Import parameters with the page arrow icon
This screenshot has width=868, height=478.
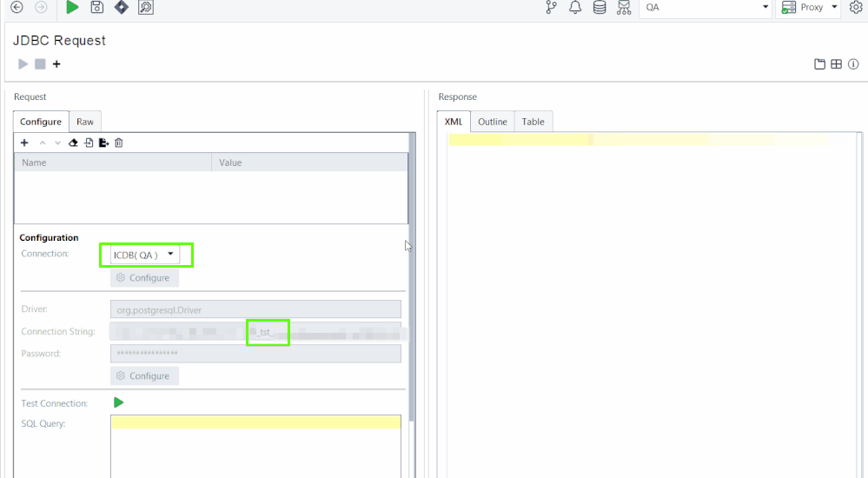click(x=89, y=143)
